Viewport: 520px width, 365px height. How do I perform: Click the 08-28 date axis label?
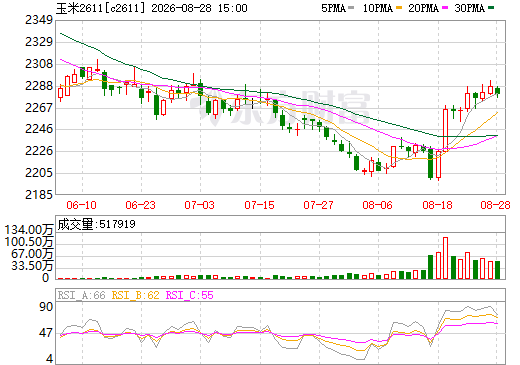coord(495,205)
